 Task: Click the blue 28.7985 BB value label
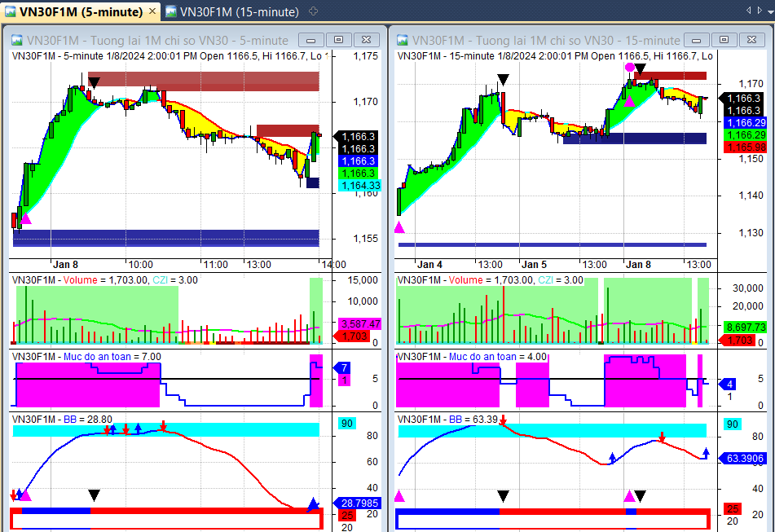pos(359,503)
